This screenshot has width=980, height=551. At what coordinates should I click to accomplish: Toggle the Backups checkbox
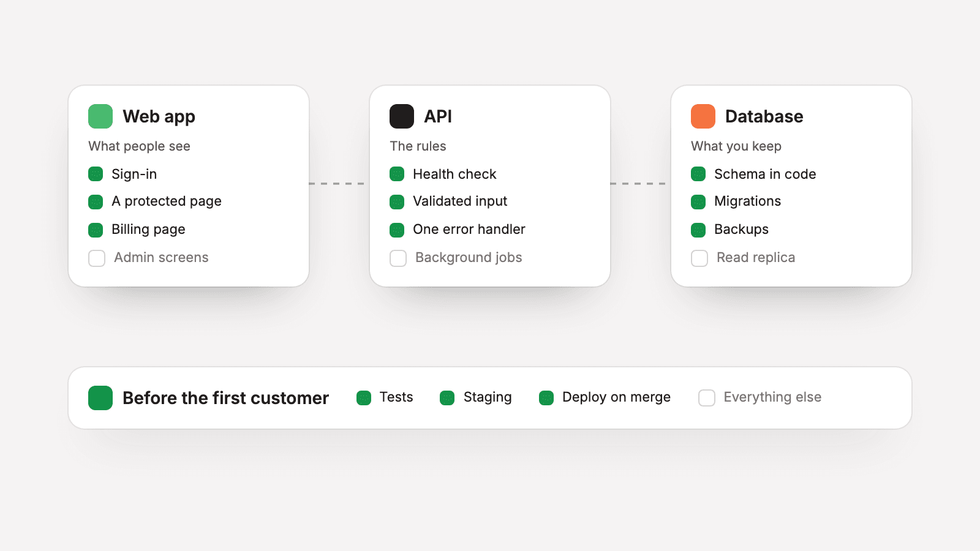pyautogui.click(x=698, y=230)
